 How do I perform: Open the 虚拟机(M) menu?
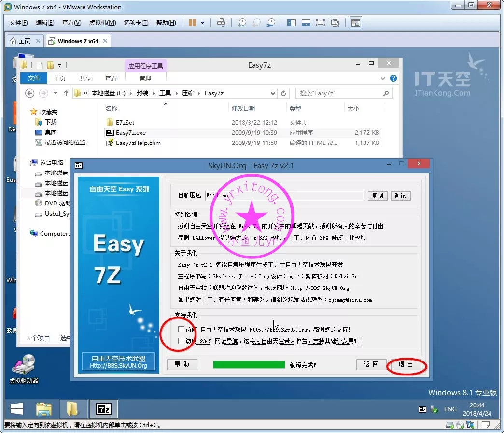pos(102,23)
